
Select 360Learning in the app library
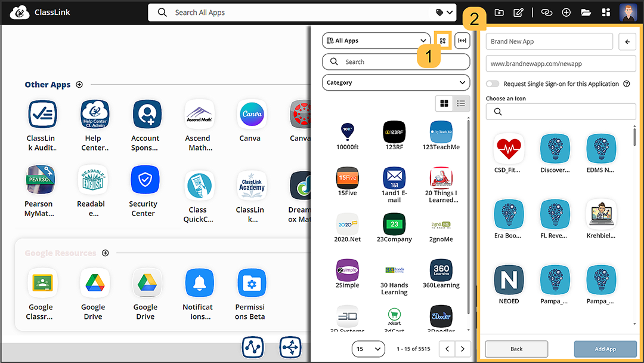(441, 270)
